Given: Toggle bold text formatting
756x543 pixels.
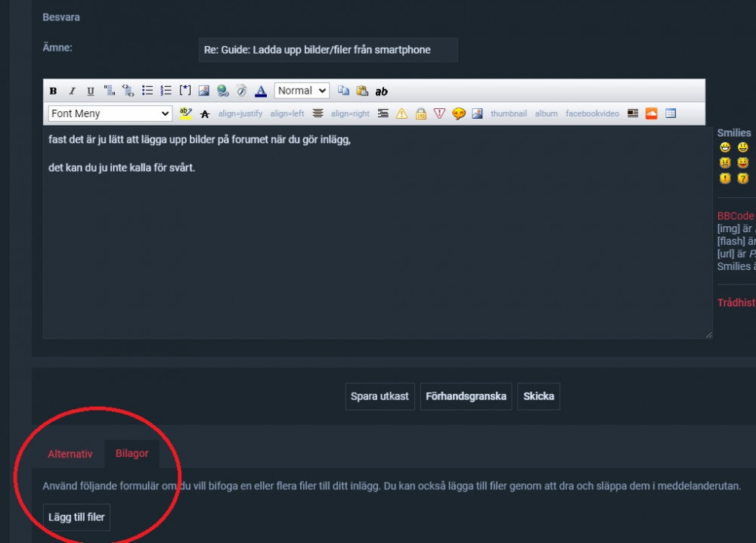Looking at the screenshot, I should [x=53, y=91].
